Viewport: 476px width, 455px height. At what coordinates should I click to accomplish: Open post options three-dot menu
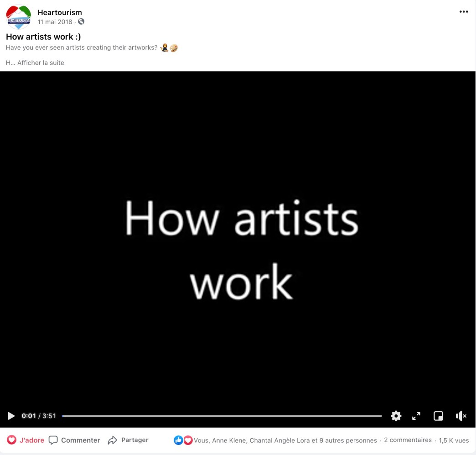coord(464,12)
